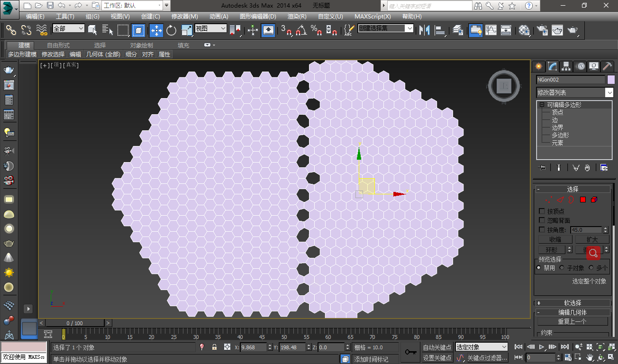Switch to the 对象绘制 ribbon tab
This screenshot has width=618, height=364.
click(x=142, y=45)
